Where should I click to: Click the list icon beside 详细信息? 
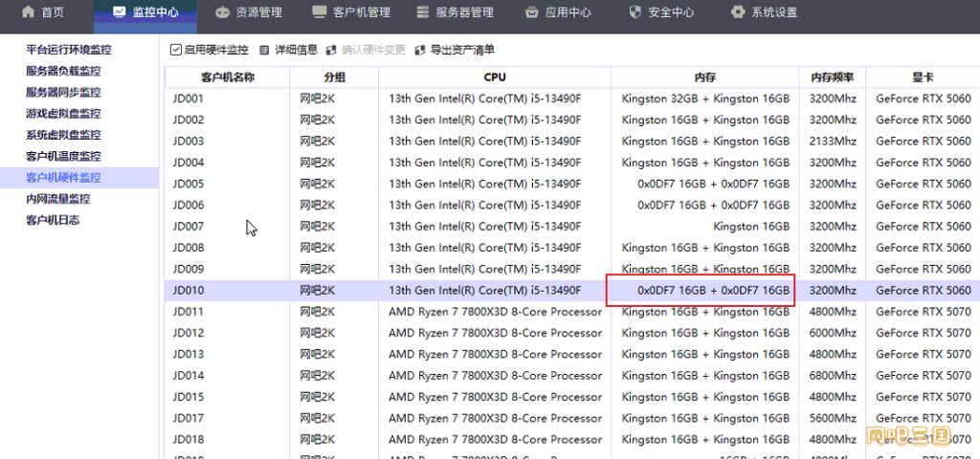(264, 50)
